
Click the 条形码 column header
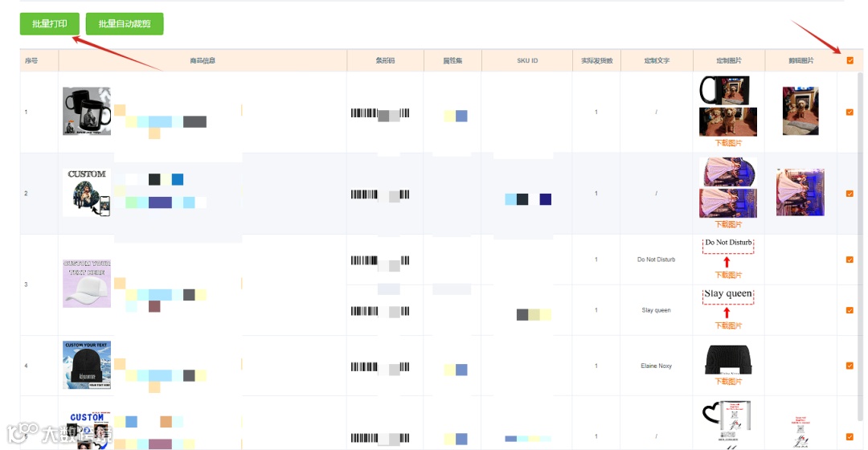point(385,60)
